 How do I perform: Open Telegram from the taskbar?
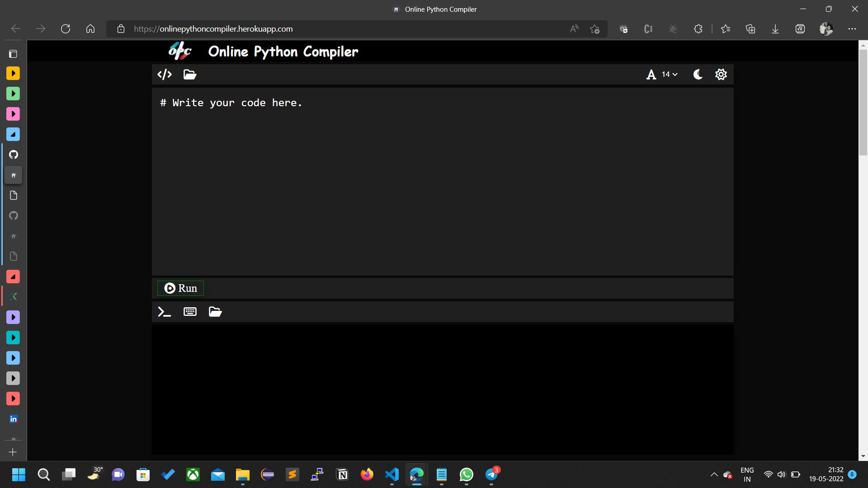[491, 474]
